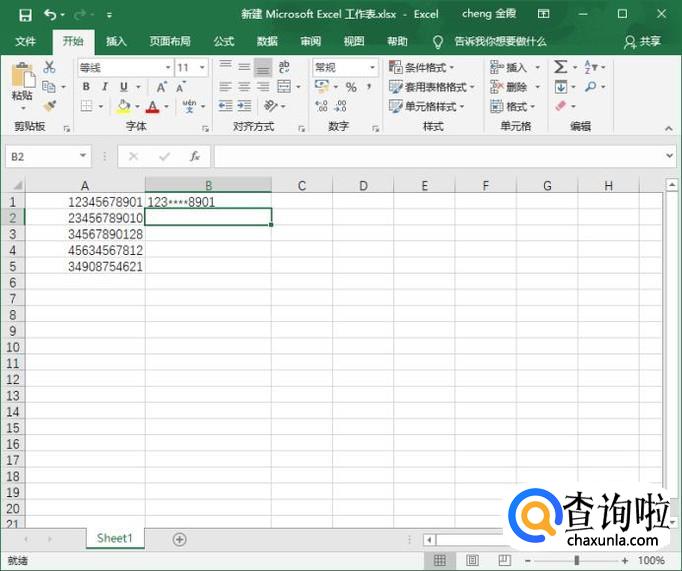The image size is (682, 571).
Task: Click the Comma Style icon
Action: click(x=369, y=87)
